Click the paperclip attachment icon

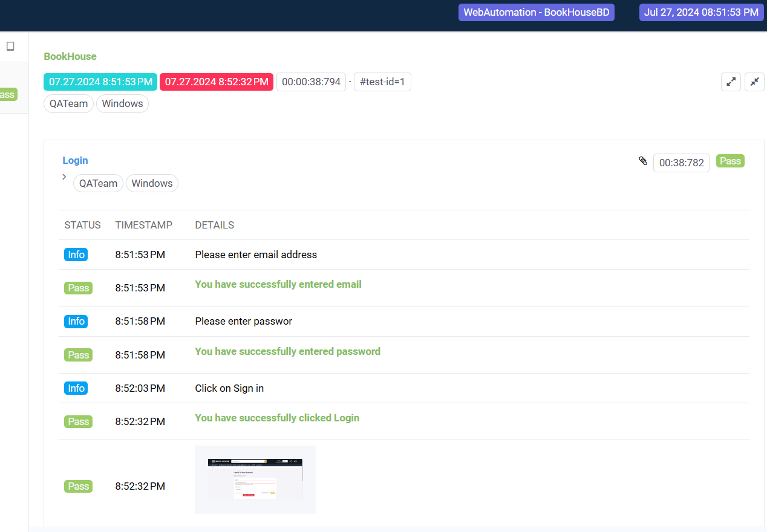[x=643, y=161]
